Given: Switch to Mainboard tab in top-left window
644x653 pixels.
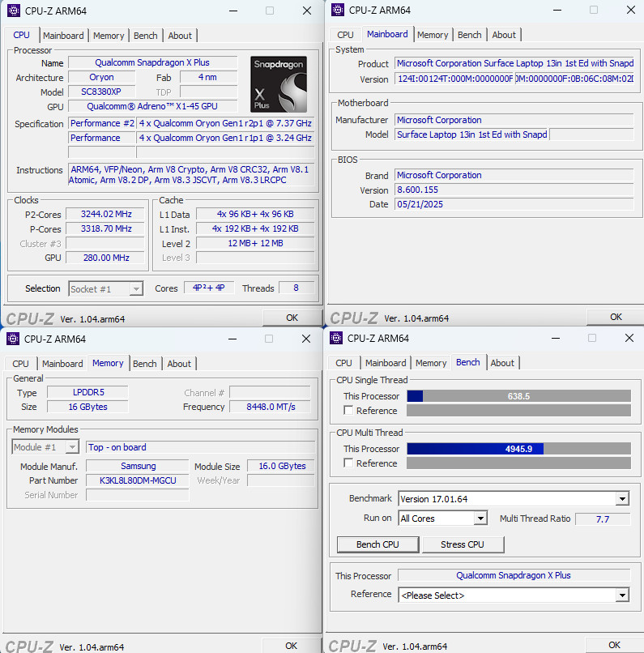Looking at the screenshot, I should (x=63, y=36).
